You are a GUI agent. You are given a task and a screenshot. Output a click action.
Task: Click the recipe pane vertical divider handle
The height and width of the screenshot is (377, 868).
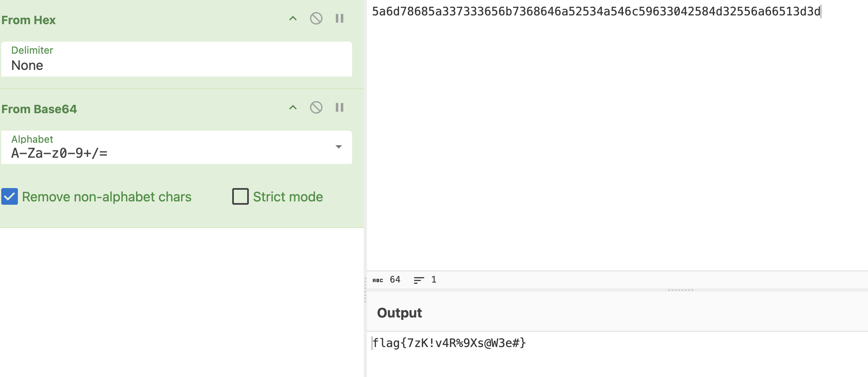click(x=365, y=290)
